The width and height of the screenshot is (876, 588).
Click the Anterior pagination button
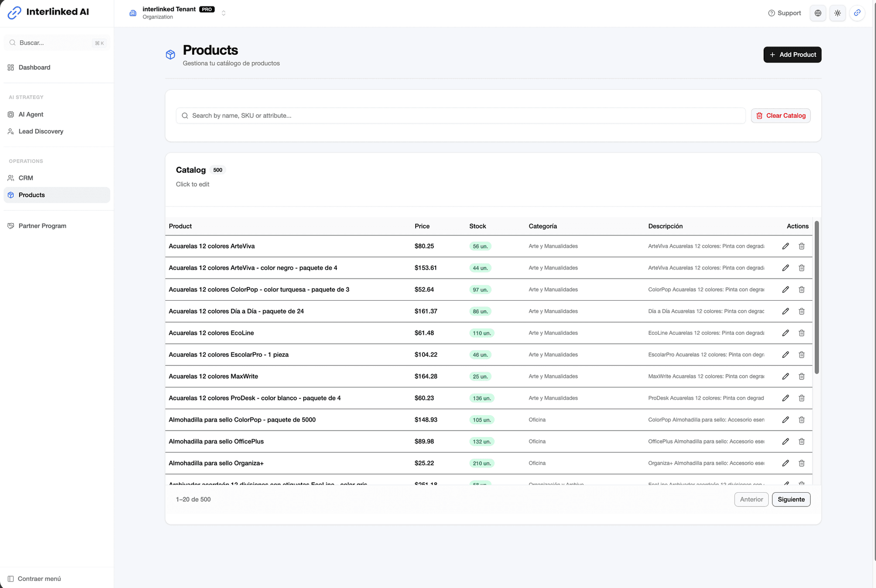(x=751, y=500)
